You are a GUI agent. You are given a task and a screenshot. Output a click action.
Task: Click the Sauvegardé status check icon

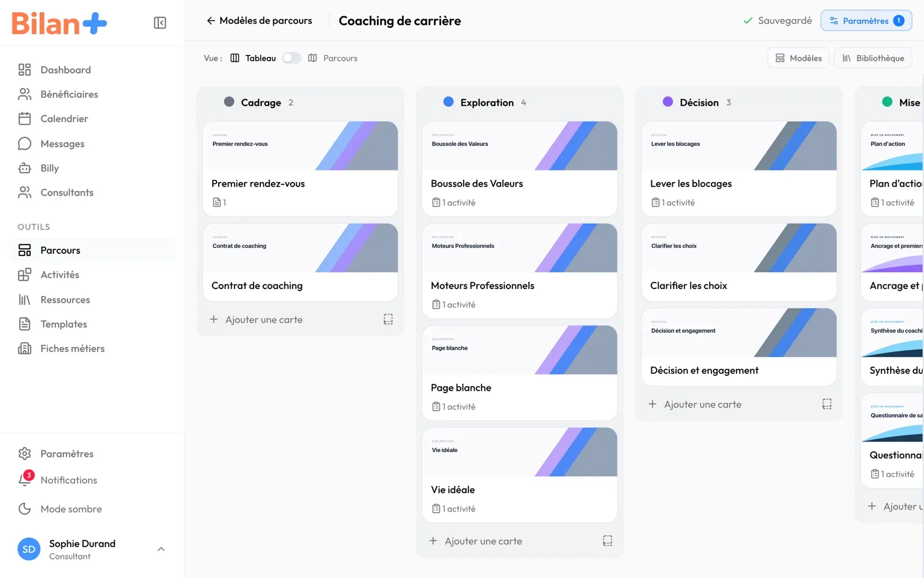(x=748, y=21)
